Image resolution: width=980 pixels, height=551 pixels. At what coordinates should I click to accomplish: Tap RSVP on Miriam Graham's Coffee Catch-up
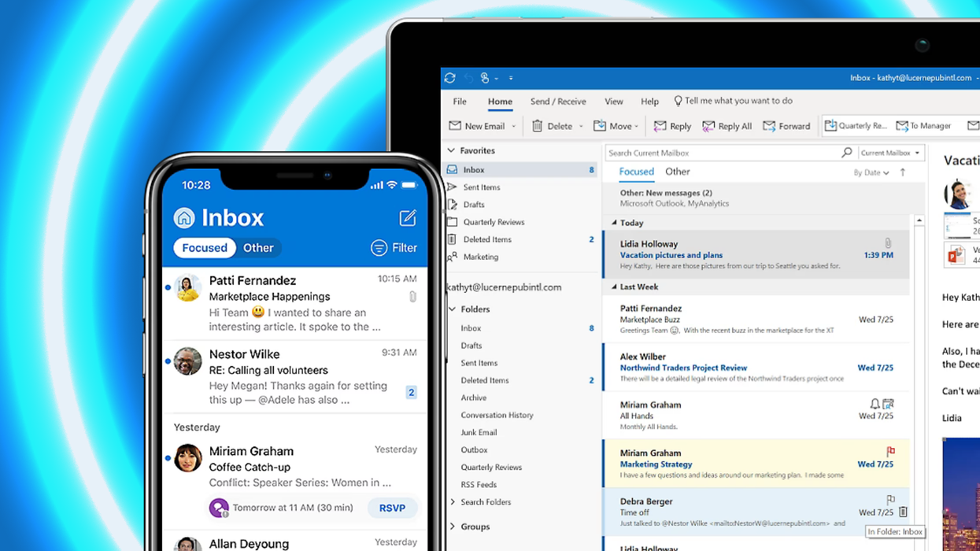click(392, 508)
